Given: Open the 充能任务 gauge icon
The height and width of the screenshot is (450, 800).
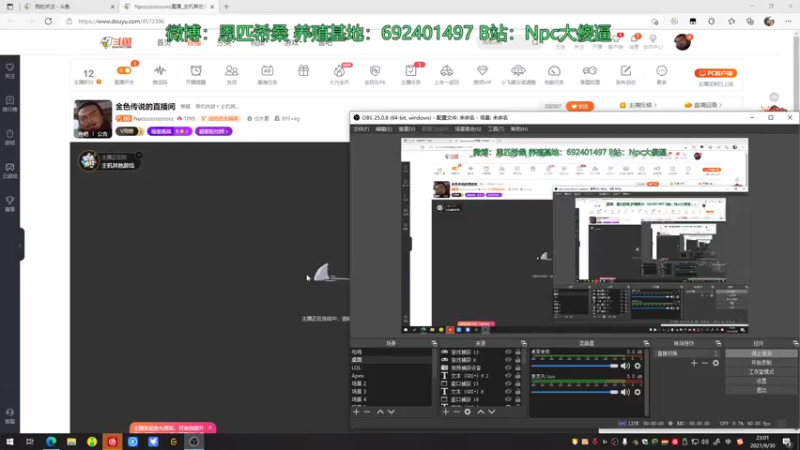Looking at the screenshot, I should point(554,70).
